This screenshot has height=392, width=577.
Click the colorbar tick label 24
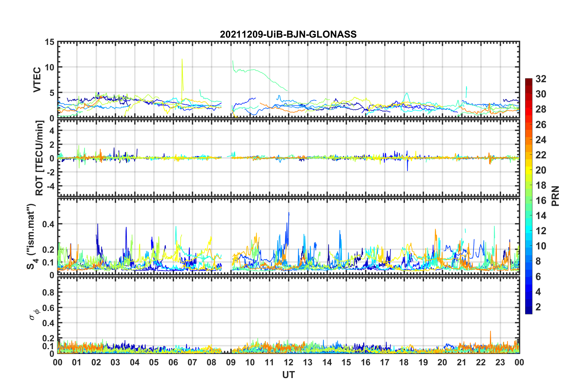click(541, 140)
